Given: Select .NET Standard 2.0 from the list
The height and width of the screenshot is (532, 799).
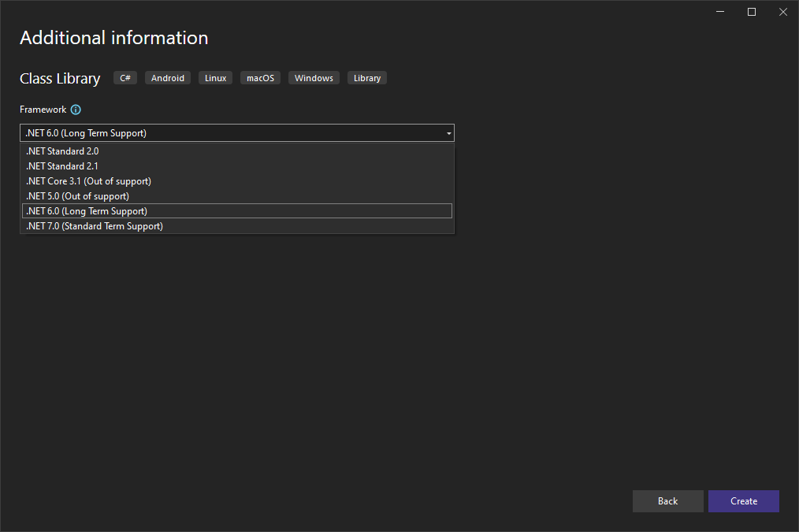Looking at the screenshot, I should [x=62, y=151].
